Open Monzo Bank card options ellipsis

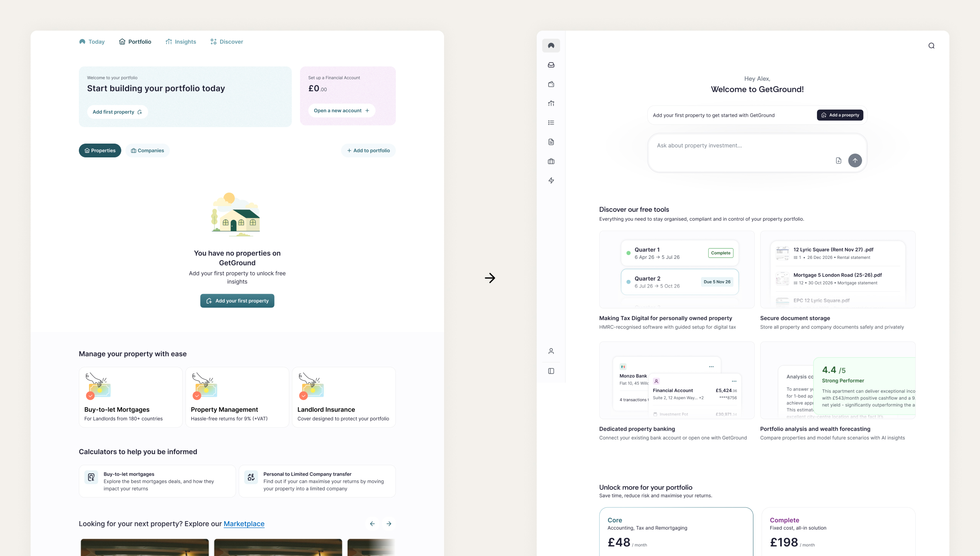coord(711,366)
